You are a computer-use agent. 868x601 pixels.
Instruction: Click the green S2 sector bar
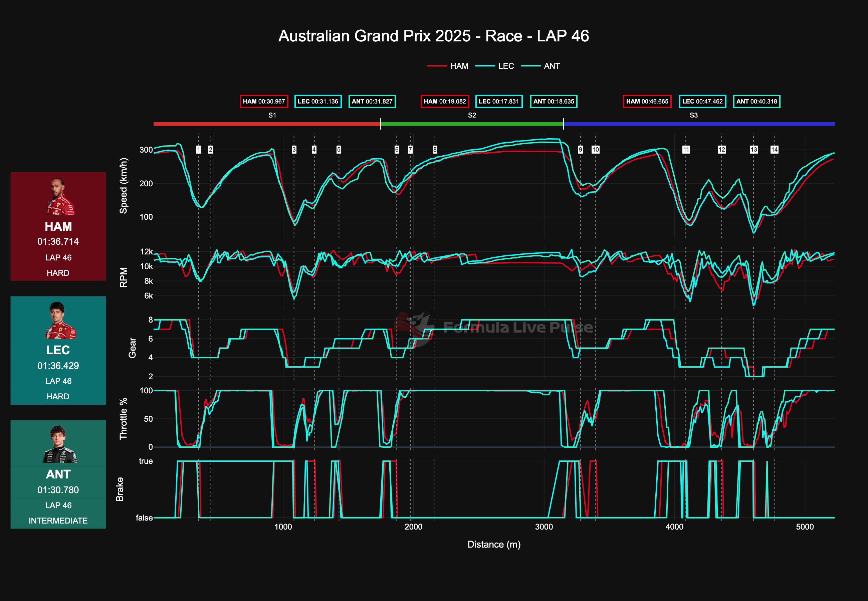coord(472,124)
